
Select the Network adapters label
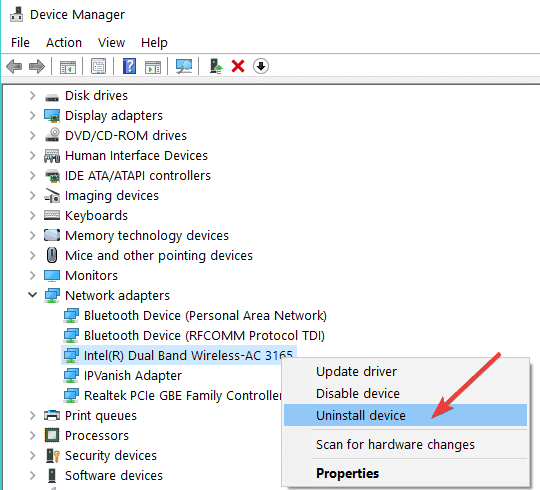click(x=117, y=295)
